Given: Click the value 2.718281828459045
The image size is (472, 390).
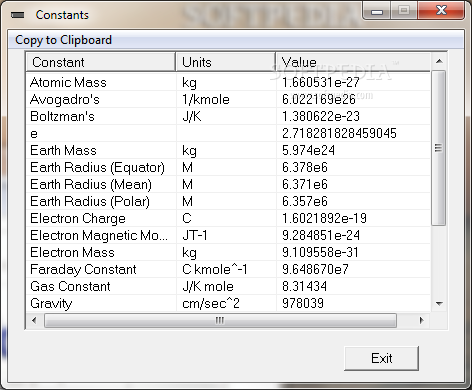Looking at the screenshot, I should [x=339, y=133].
